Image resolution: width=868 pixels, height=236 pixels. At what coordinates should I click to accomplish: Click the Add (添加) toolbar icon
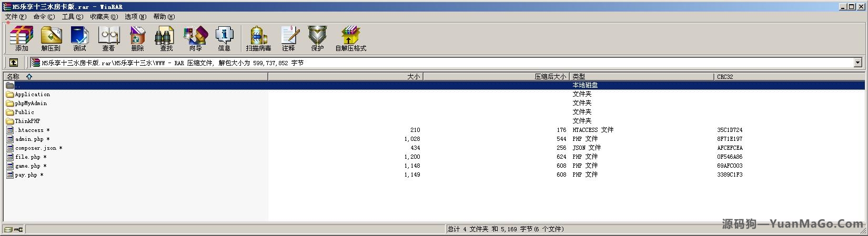point(22,38)
